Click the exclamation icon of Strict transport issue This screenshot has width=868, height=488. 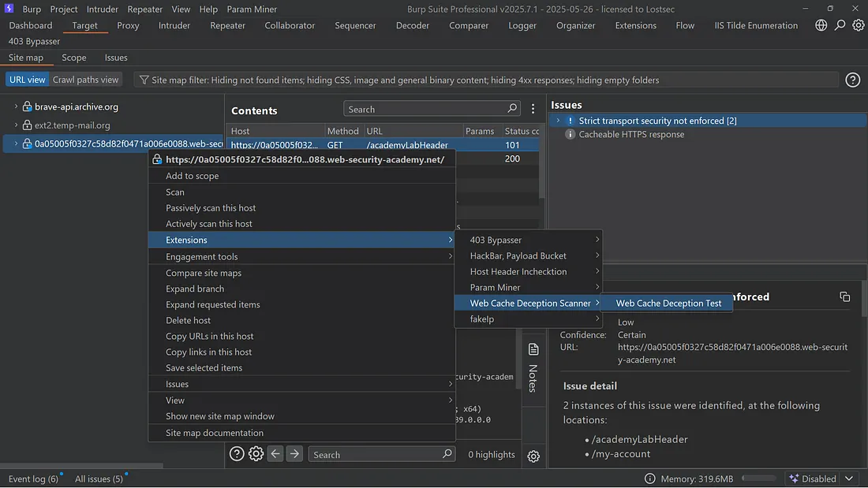[571, 121]
